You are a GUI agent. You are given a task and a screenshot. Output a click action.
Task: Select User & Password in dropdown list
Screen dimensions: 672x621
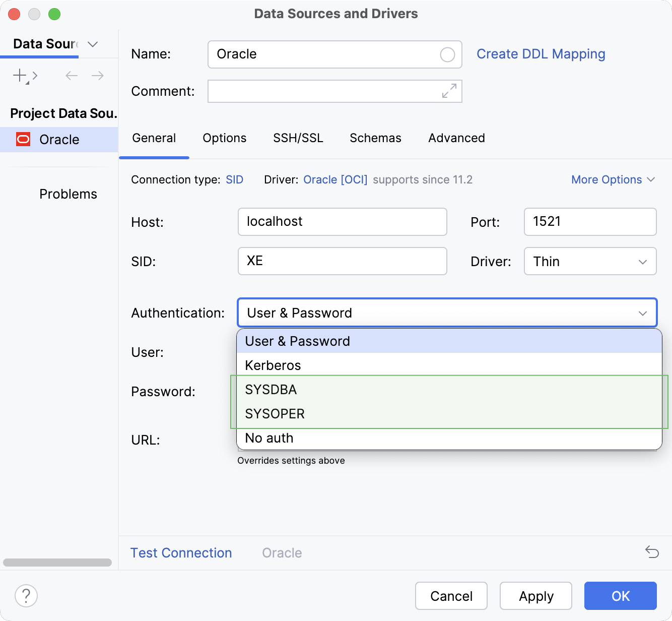pyautogui.click(x=449, y=341)
